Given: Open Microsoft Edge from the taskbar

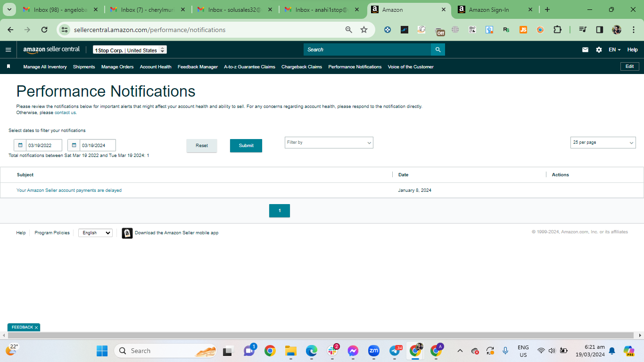Looking at the screenshot, I should click(x=312, y=351).
